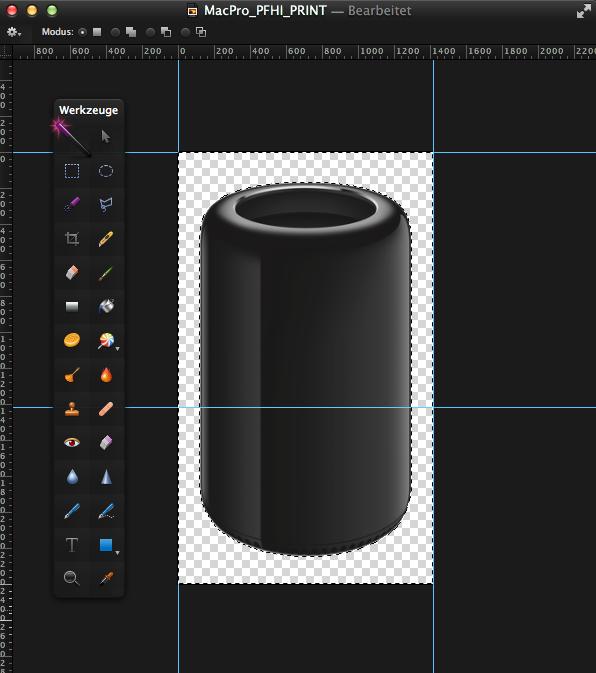This screenshot has width=596, height=673.
Task: Select the Magic Eraser tool
Action: pos(106,442)
